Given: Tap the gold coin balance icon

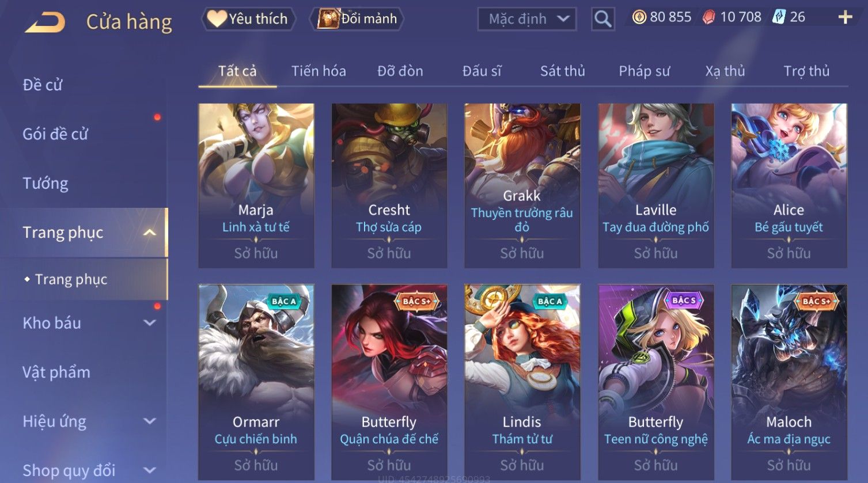Looking at the screenshot, I should [639, 17].
